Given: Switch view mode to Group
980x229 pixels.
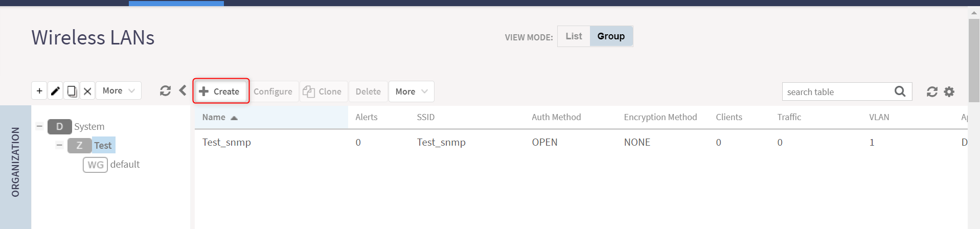Looking at the screenshot, I should click(611, 36).
